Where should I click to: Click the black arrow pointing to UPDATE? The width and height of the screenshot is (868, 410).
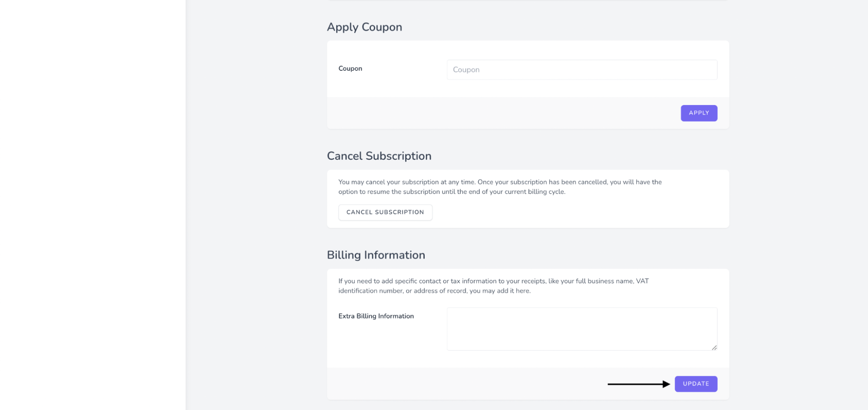(637, 384)
